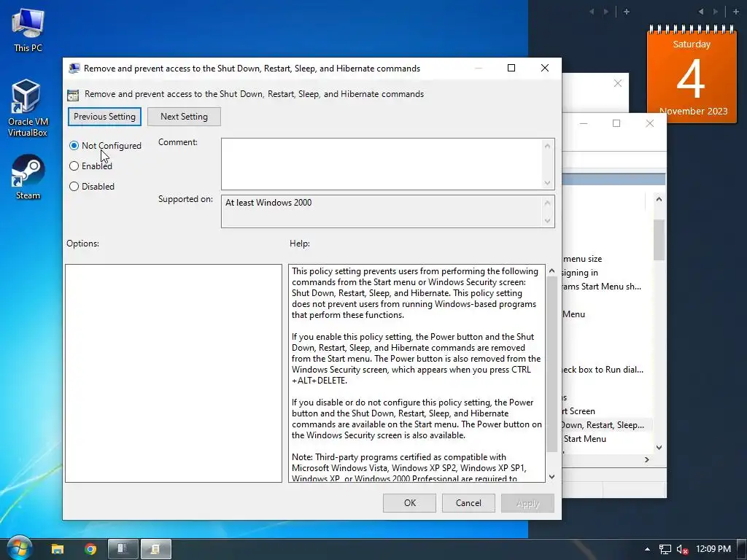Click the muted volume tray icon
The image size is (747, 560).
pyautogui.click(x=682, y=549)
